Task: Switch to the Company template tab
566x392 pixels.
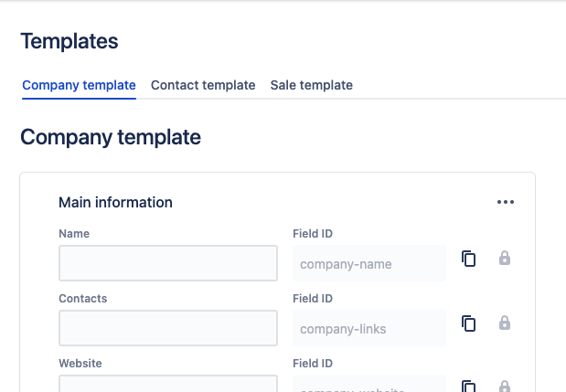Action: pyautogui.click(x=79, y=85)
